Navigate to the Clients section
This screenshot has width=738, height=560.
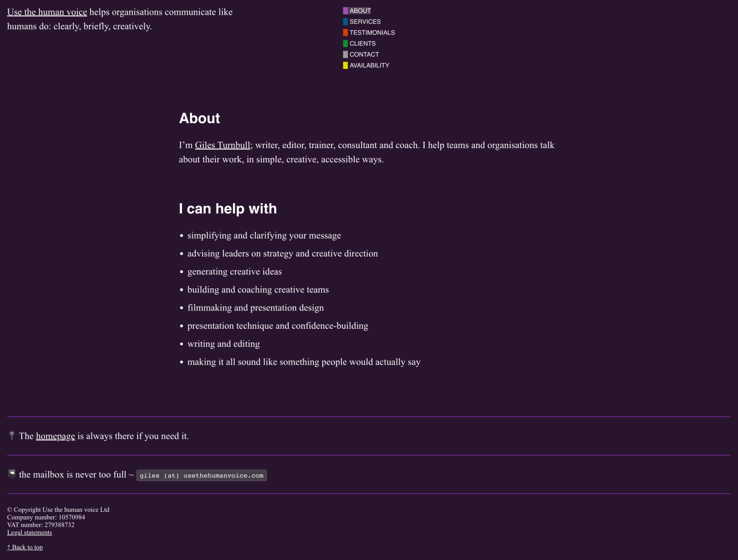(x=363, y=43)
